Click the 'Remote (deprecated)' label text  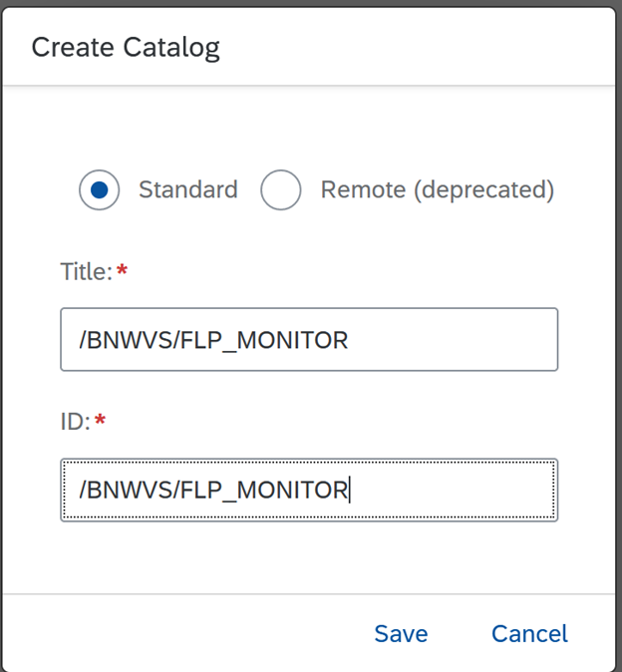coord(437,189)
